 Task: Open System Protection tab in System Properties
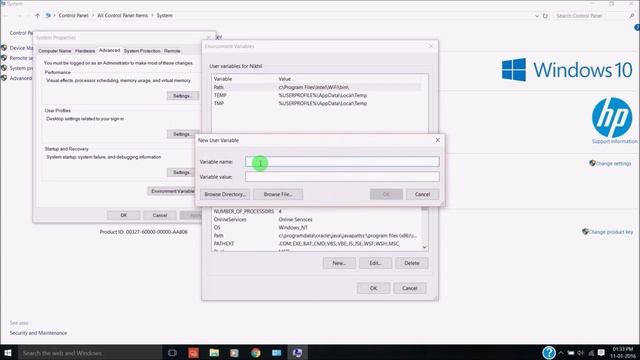(142, 51)
